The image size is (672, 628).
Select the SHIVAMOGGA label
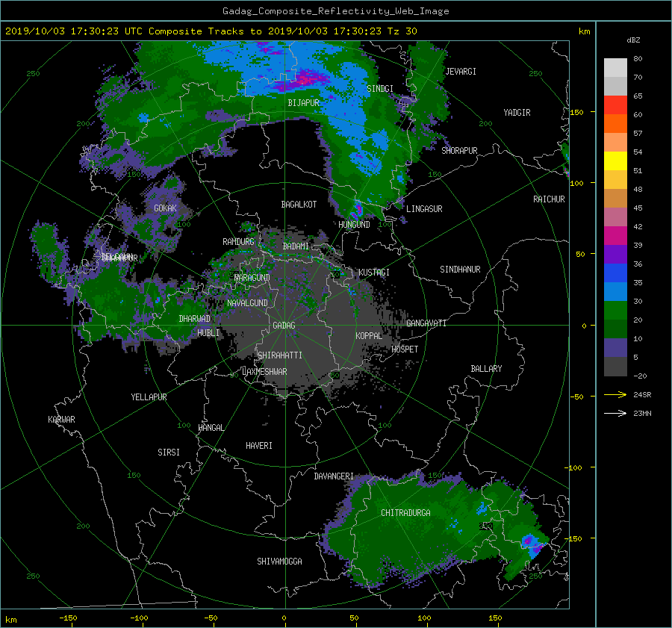[279, 562]
